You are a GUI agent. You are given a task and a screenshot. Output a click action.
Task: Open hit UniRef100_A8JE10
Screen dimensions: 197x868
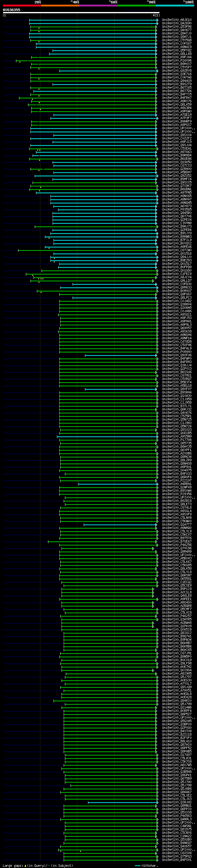[x=176, y=20]
